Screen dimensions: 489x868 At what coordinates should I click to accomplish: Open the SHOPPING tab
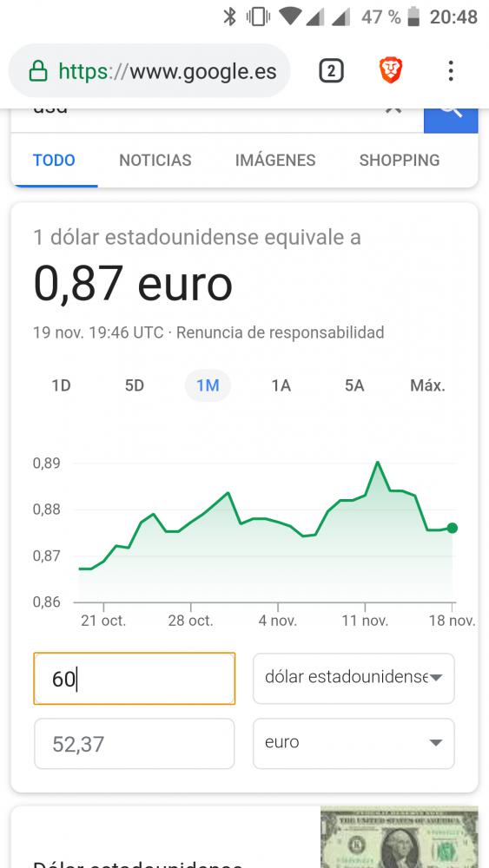400,161
